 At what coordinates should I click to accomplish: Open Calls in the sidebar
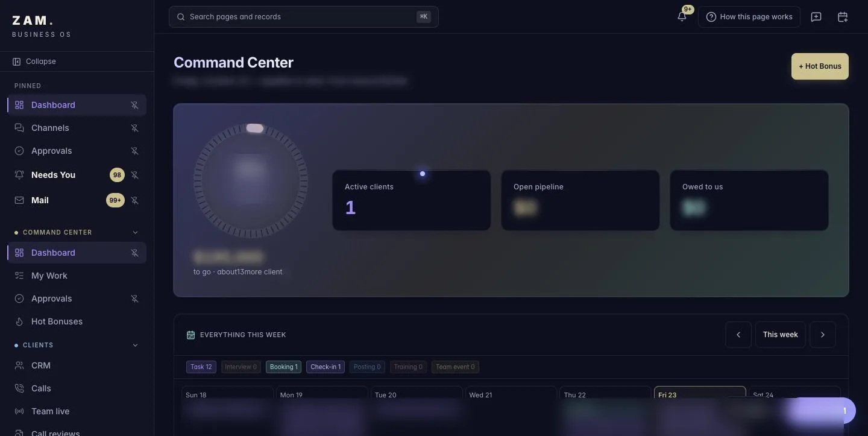pos(77,388)
